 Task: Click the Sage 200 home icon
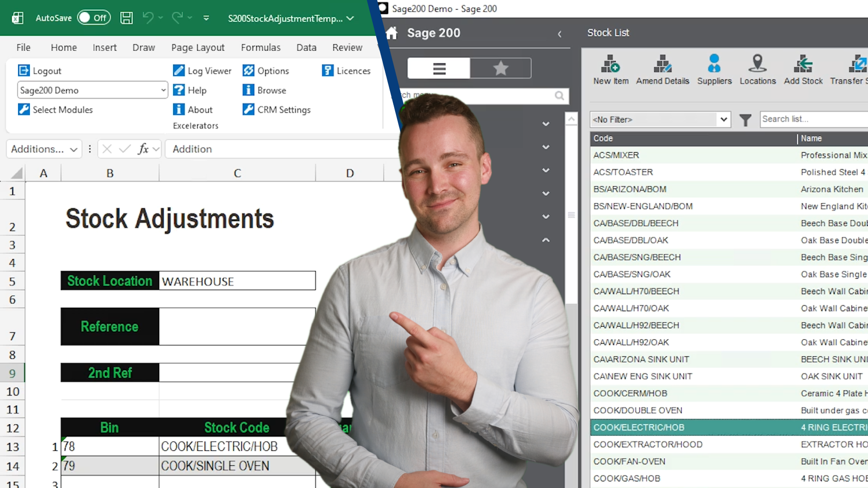click(392, 33)
